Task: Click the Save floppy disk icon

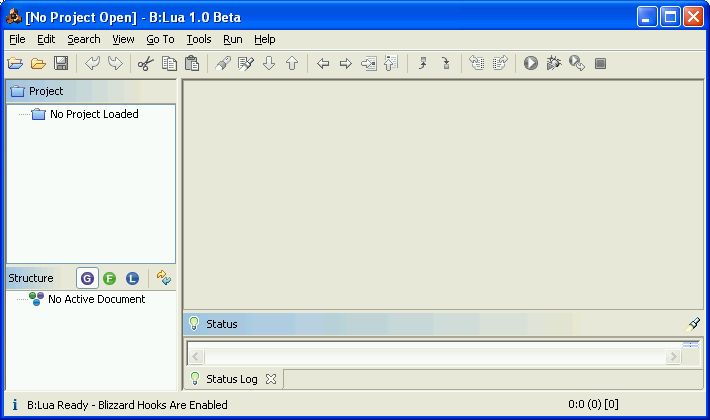Action: click(x=61, y=63)
